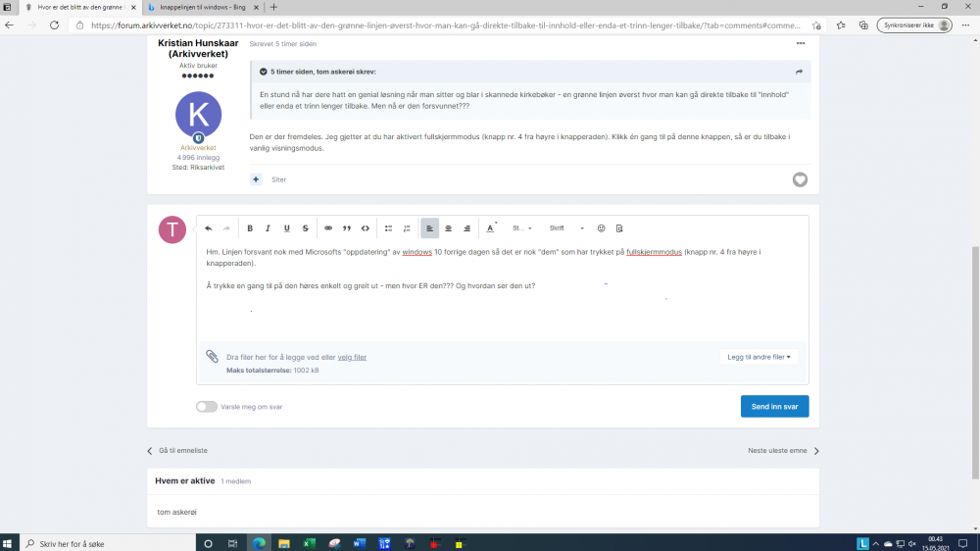980x551 pixels.
Task: Insert a numbered list
Action: (407, 228)
